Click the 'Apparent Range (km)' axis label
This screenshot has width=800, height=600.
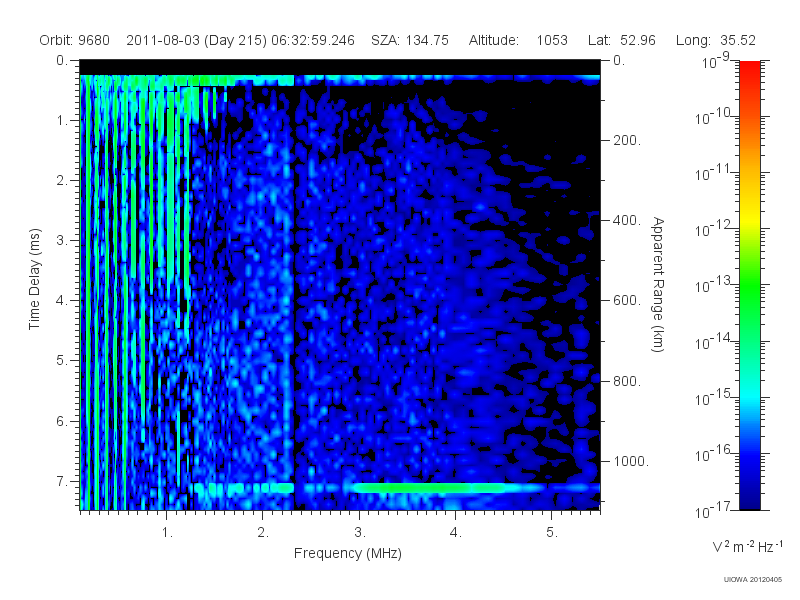[658, 285]
